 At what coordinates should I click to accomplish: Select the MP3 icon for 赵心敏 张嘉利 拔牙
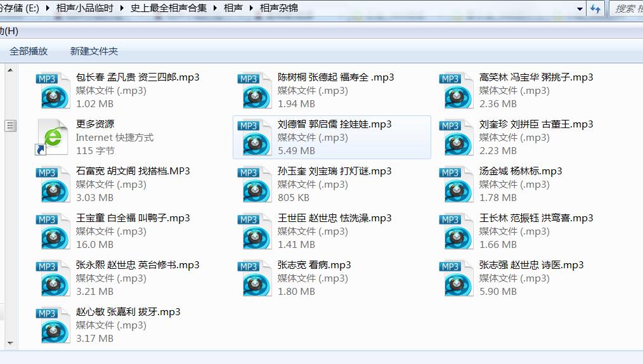coord(53,325)
